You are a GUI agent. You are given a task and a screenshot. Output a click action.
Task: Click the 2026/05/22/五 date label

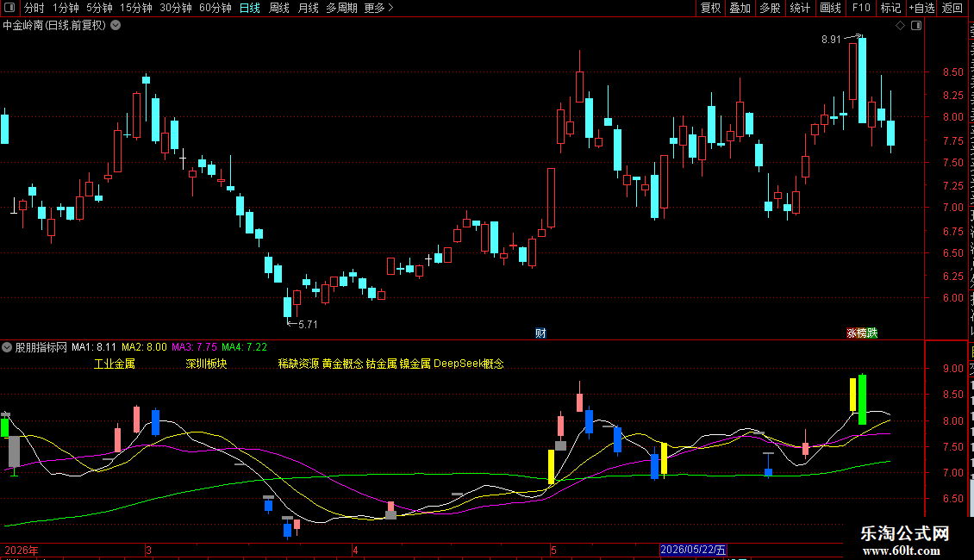[x=693, y=550]
